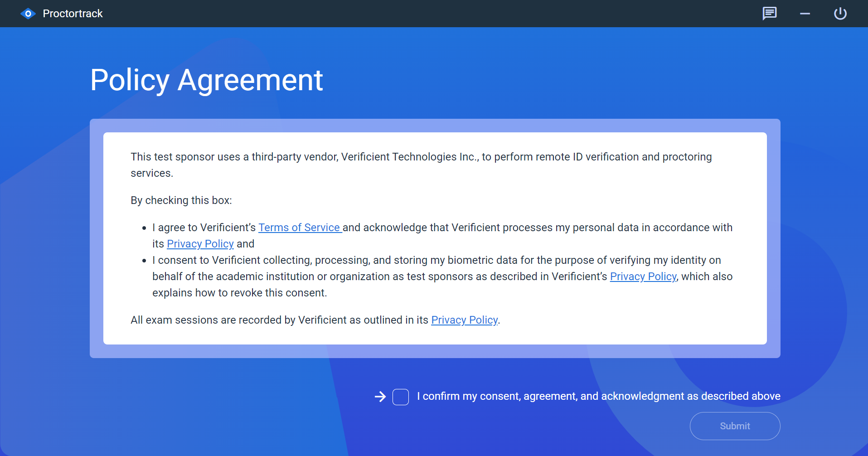Click 'explains how to revoke this consent' text
The height and width of the screenshot is (456, 868).
click(239, 293)
